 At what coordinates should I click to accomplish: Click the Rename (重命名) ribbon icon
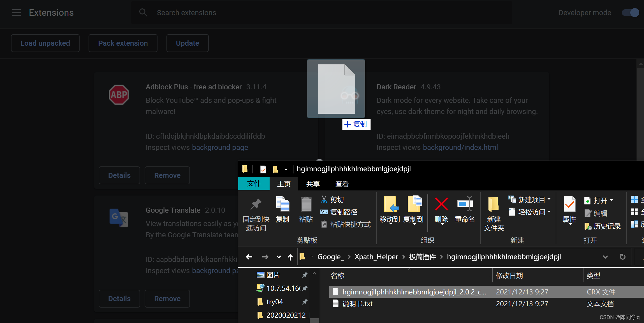pyautogui.click(x=465, y=204)
